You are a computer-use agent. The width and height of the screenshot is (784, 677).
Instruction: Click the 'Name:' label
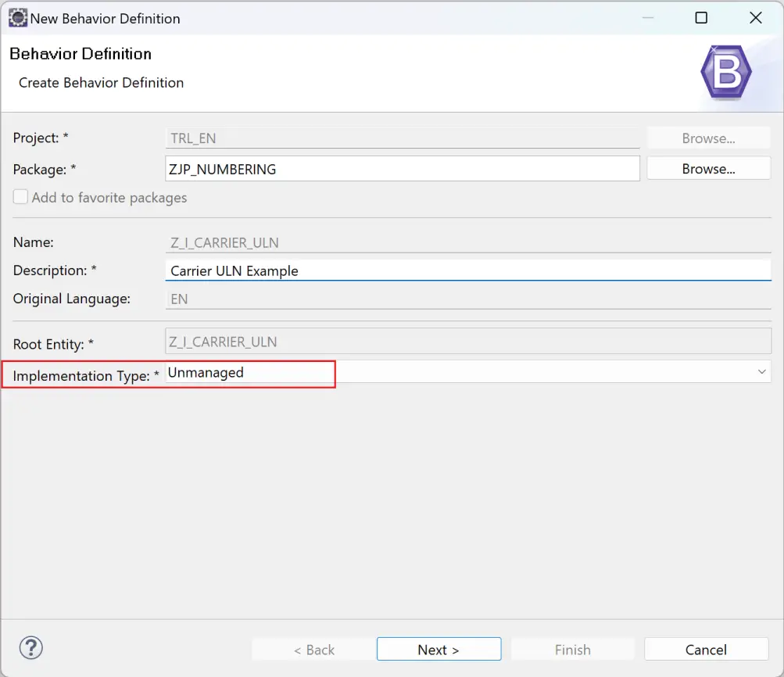33,242
